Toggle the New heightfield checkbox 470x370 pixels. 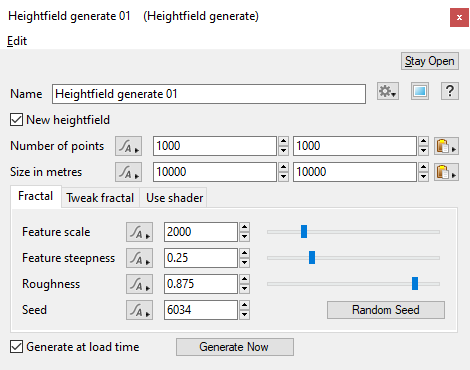(x=16, y=120)
